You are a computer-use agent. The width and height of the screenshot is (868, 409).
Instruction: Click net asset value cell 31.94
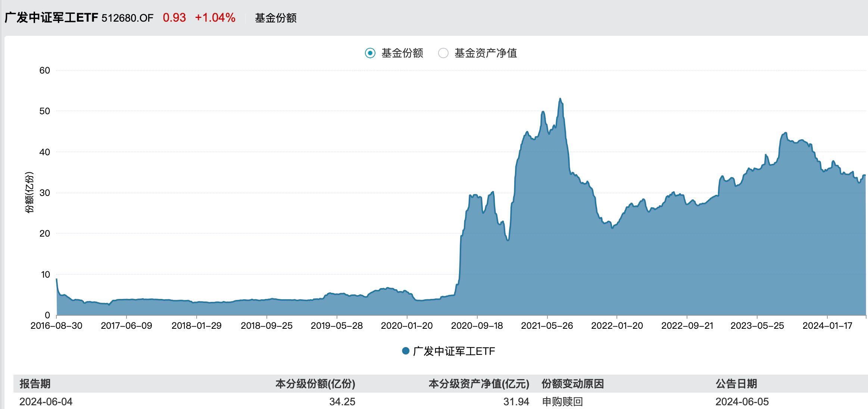[x=516, y=402]
